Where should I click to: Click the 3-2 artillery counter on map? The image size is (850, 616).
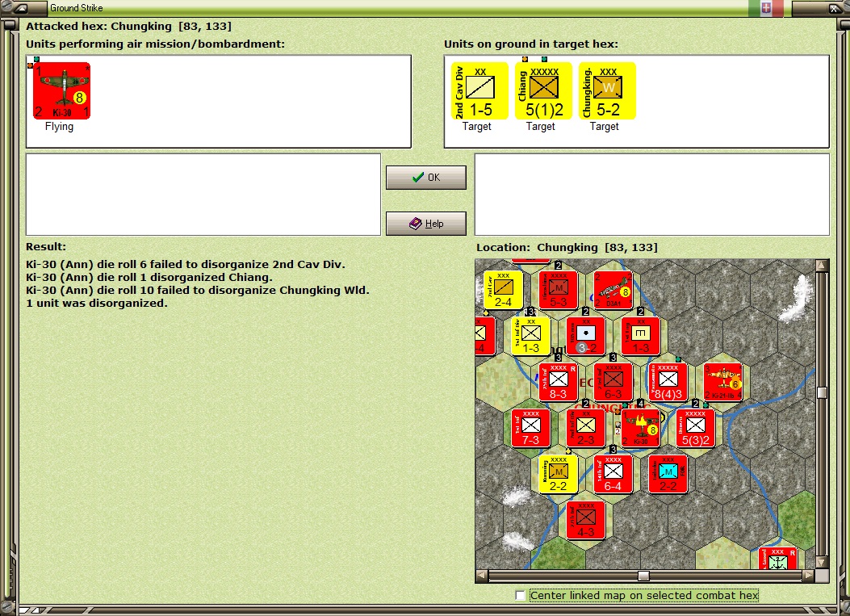[x=585, y=336]
